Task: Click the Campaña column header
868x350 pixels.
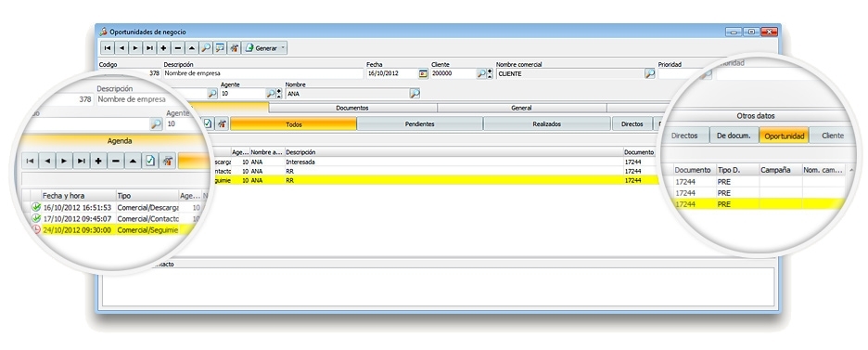Action: click(x=781, y=170)
